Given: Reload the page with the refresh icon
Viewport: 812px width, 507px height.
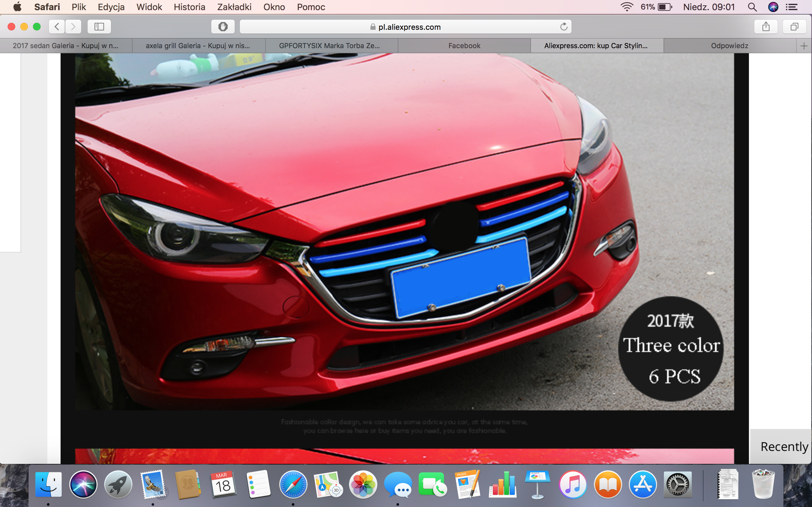Looking at the screenshot, I should coord(564,27).
